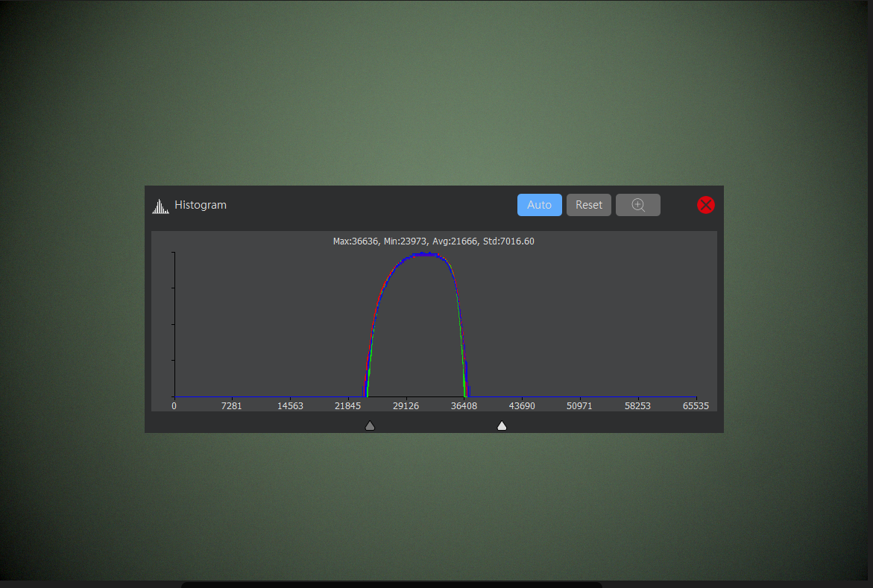
Task: Click the 65535 axis label
Action: pos(696,406)
